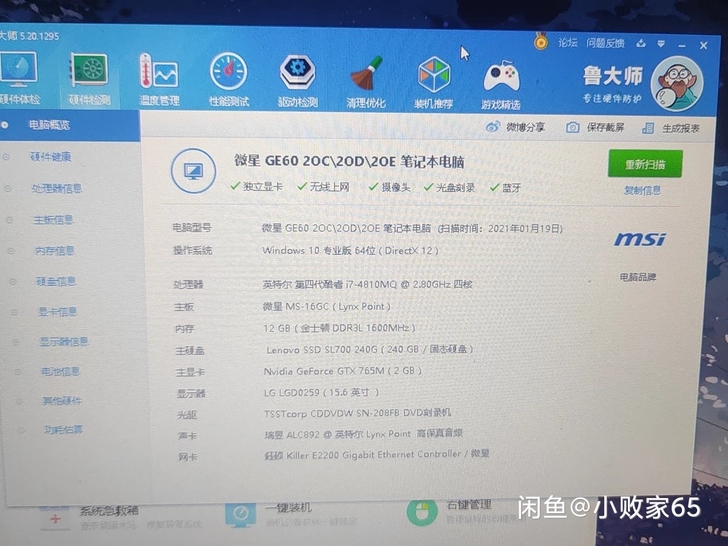Select 硬盘信息 sidebar item
Image resolution: width=728 pixels, height=546 pixels.
[x=56, y=281]
